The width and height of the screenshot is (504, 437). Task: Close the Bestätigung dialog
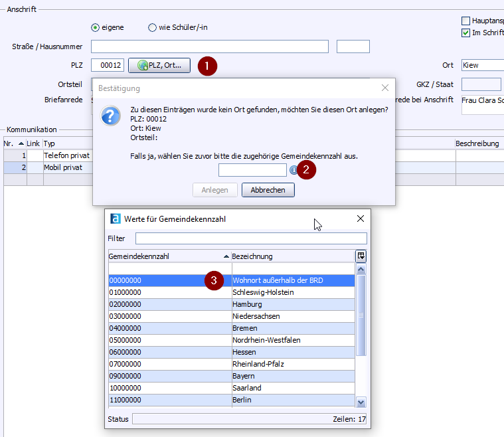click(384, 88)
